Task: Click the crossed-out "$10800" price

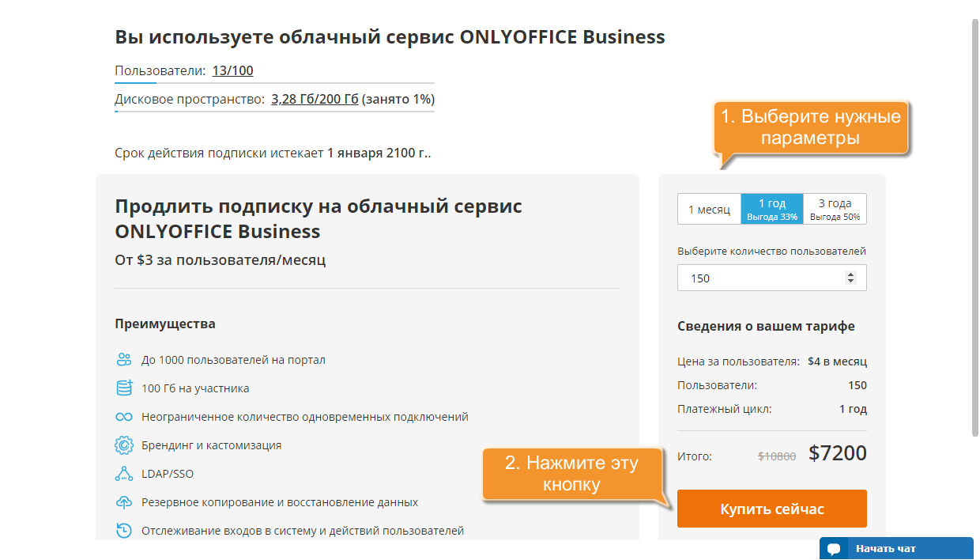Action: (x=777, y=456)
